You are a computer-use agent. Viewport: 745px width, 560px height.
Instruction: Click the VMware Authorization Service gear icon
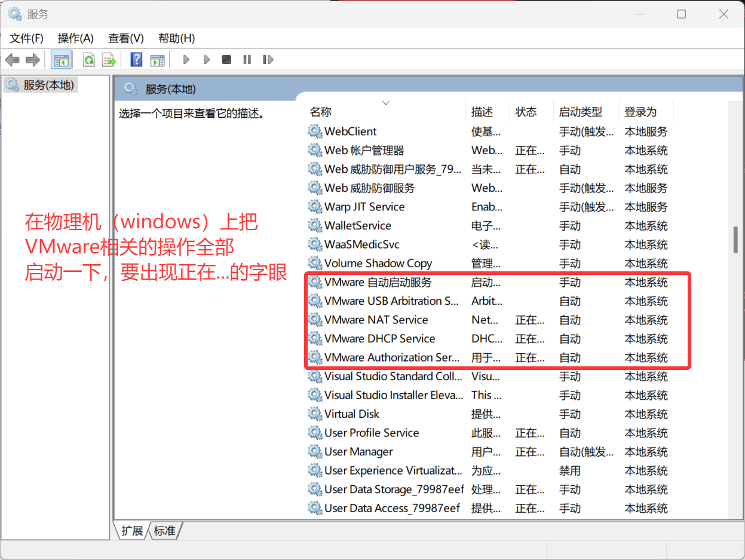[315, 357]
